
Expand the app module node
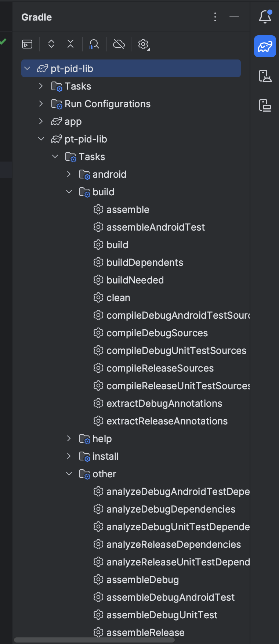(41, 122)
